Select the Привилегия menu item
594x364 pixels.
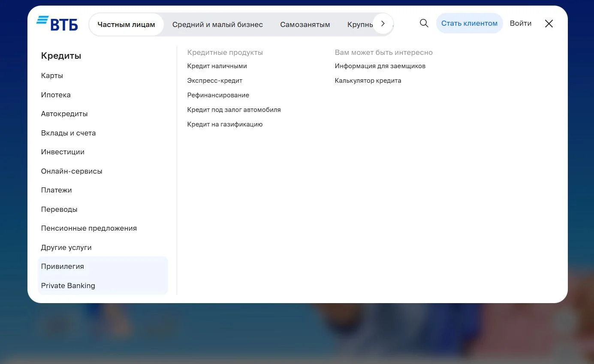pos(63,266)
